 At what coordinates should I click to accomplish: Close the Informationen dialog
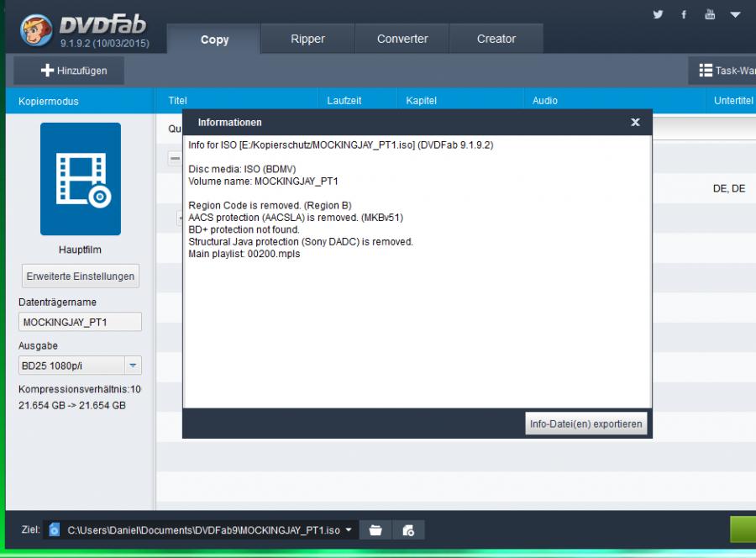point(636,123)
